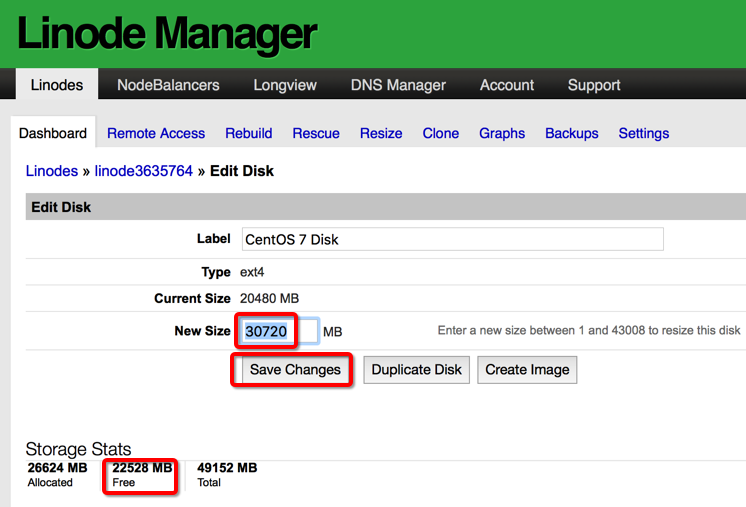The height and width of the screenshot is (507, 746).
Task: Click the Create Image button
Action: coord(527,370)
